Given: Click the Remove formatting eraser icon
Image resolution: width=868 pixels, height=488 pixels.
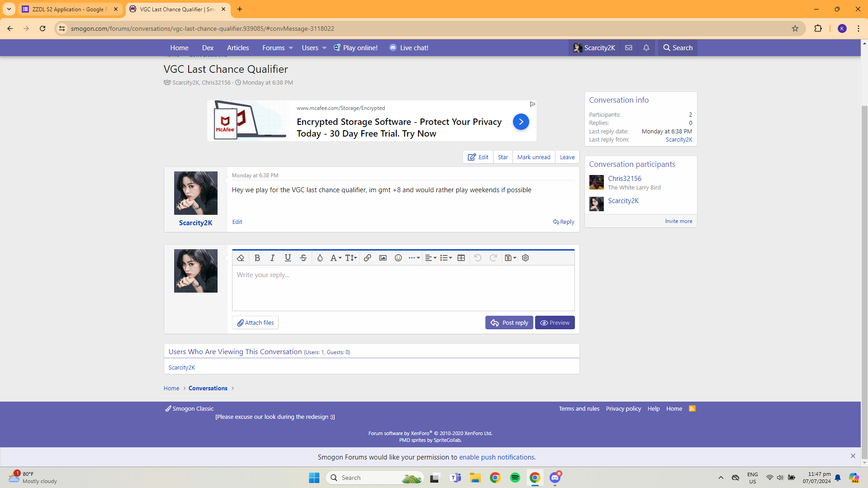Looking at the screenshot, I should coord(241,258).
